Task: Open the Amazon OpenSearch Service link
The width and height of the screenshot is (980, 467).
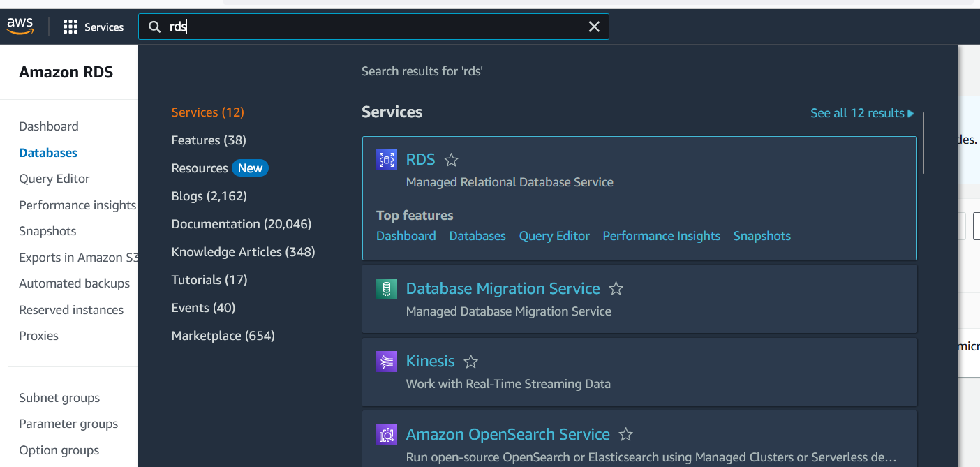Action: 508,435
